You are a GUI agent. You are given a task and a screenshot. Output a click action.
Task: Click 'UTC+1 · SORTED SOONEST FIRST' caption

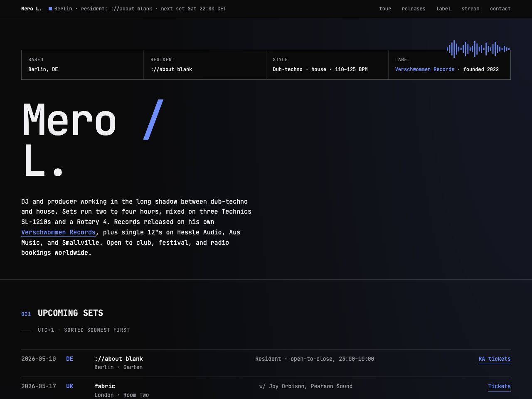84,330
